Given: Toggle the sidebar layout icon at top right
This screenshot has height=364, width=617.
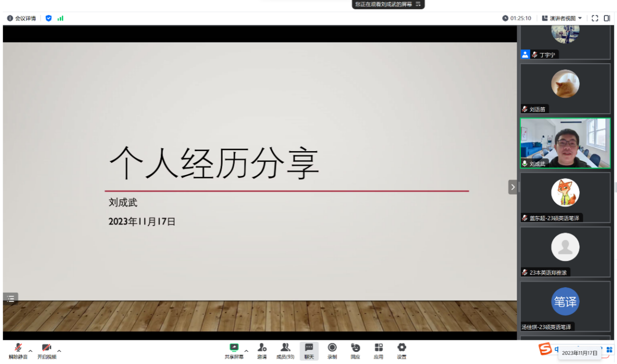Looking at the screenshot, I should 607,18.
